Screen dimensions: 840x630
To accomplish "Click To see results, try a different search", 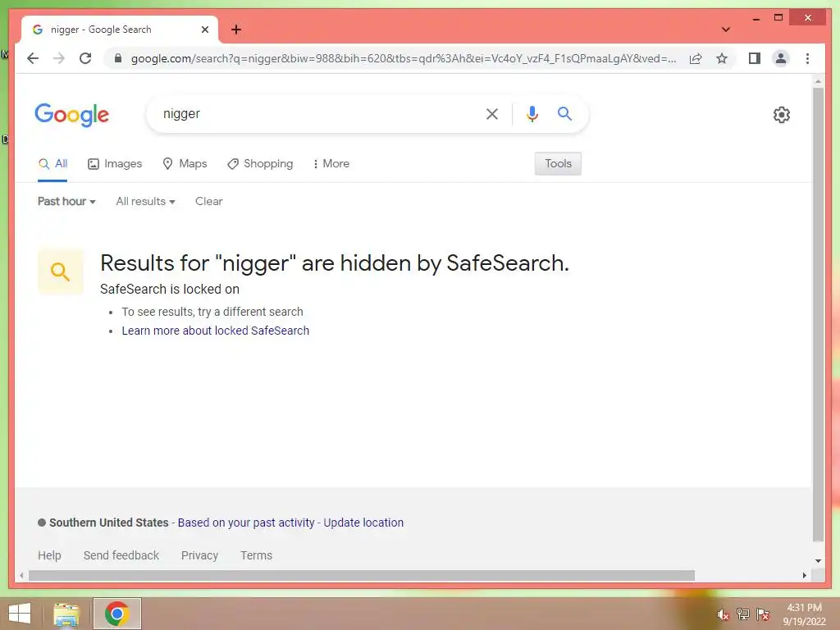I will [212, 312].
